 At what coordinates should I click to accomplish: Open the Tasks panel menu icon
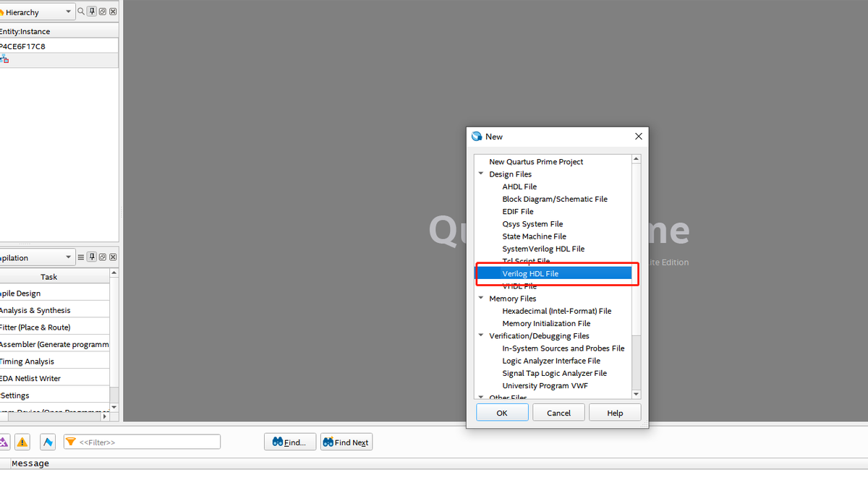coord(81,257)
